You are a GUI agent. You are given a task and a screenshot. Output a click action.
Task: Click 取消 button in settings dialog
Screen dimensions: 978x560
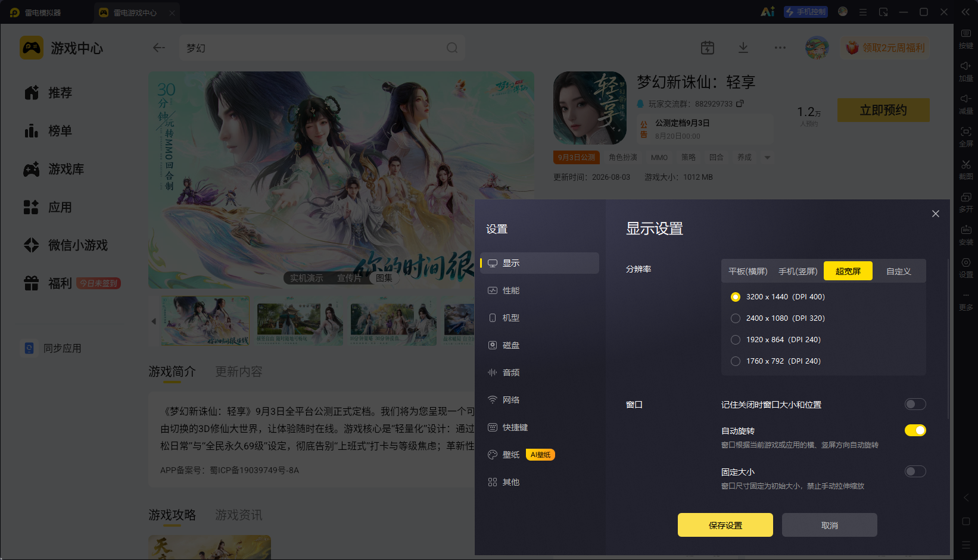[x=830, y=525]
